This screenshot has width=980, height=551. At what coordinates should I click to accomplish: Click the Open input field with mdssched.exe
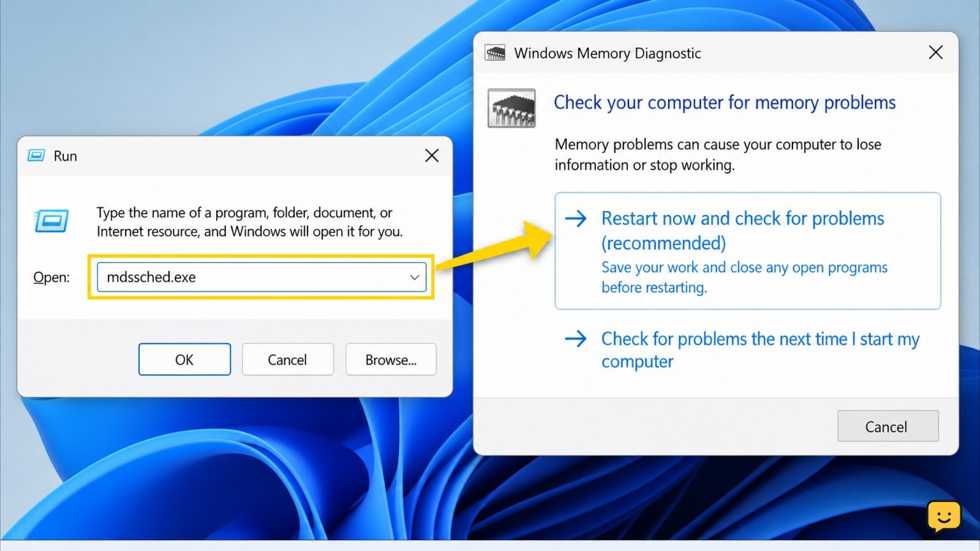tap(262, 277)
